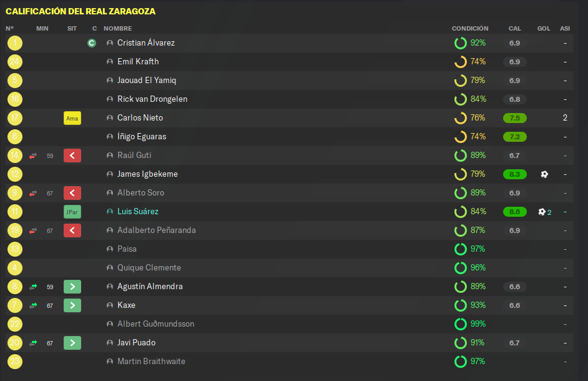588x381 pixels.
Task: Click the green substituted-on arrow for Agustín Almendra
Action: tap(72, 287)
